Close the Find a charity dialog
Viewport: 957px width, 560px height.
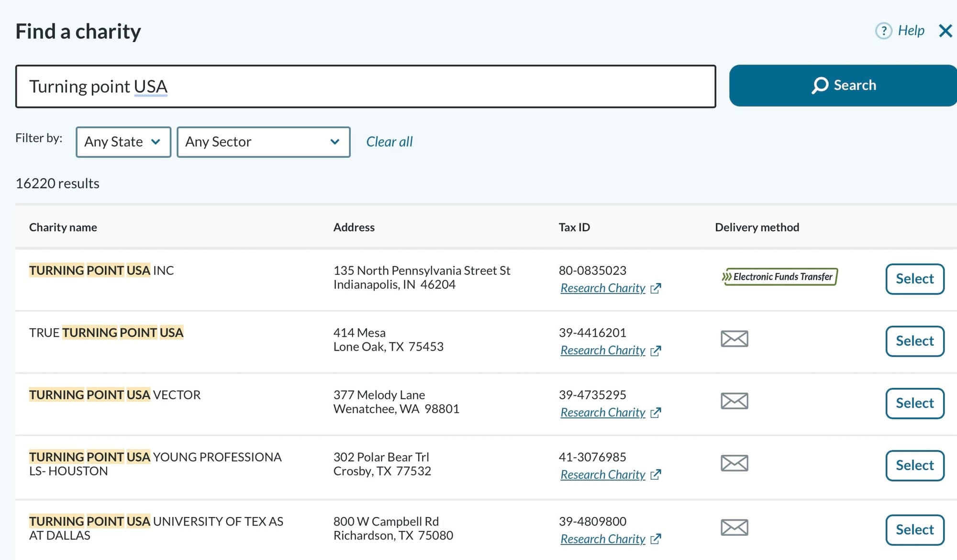click(946, 31)
